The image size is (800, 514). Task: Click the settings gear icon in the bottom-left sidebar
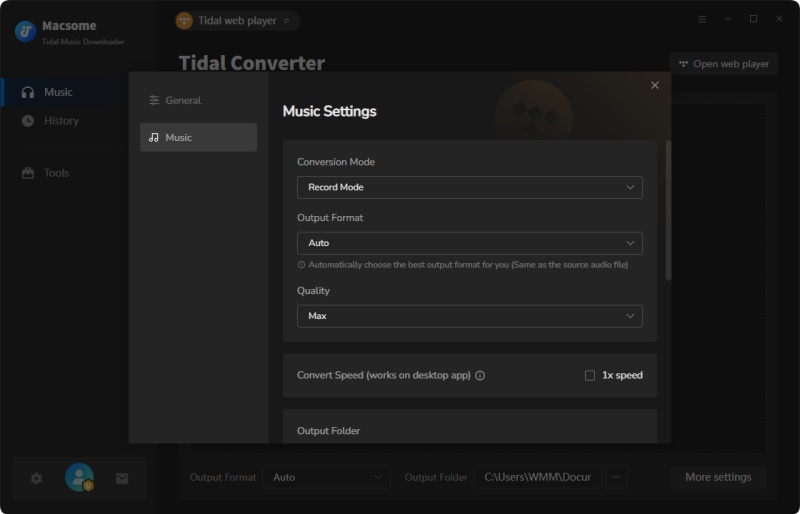pos(36,478)
